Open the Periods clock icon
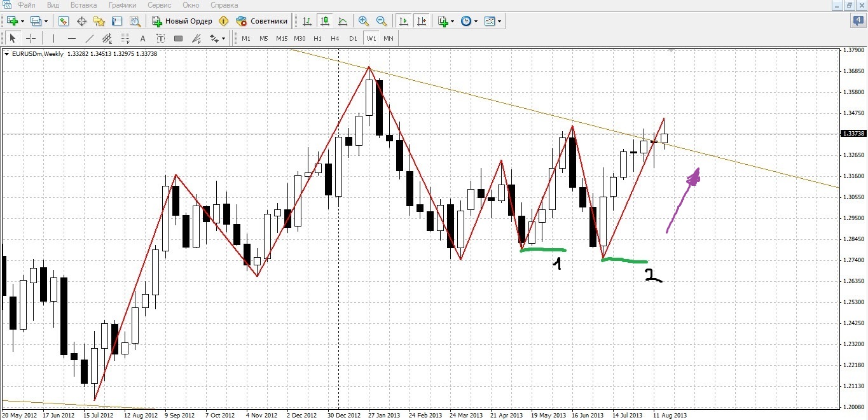868x420 pixels. click(x=466, y=21)
